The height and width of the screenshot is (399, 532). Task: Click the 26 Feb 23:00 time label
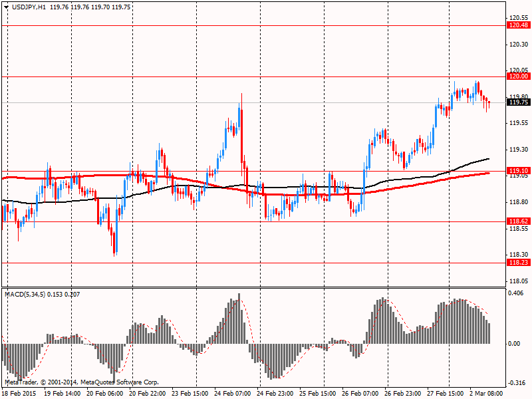[x=403, y=394]
